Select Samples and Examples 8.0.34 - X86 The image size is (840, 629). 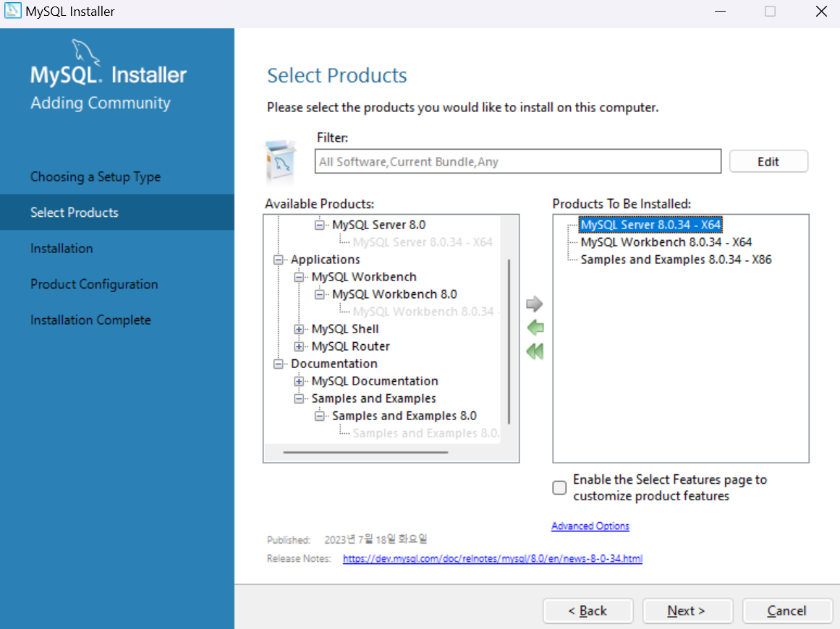[x=676, y=260]
